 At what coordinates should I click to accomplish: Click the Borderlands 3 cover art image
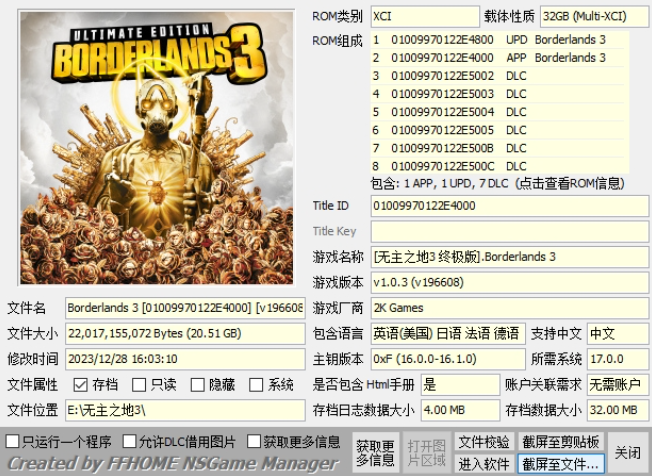pos(156,148)
